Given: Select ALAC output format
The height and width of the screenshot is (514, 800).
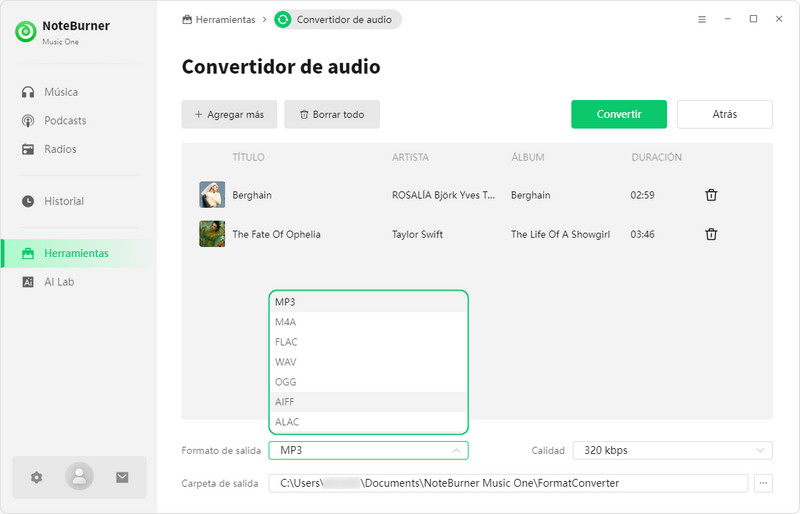Looking at the screenshot, I should [368, 422].
